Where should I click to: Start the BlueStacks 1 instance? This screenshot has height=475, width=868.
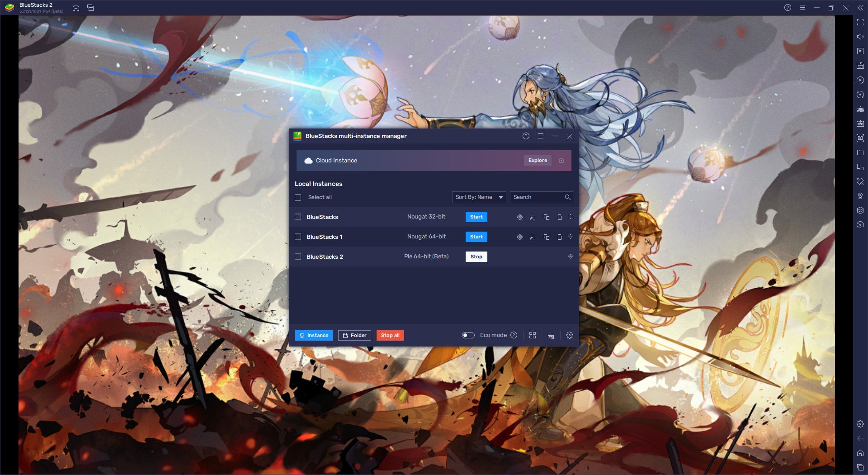476,237
